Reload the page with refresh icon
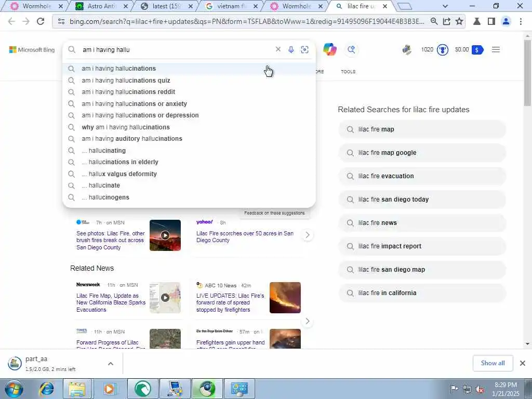532x399 pixels. point(41,21)
